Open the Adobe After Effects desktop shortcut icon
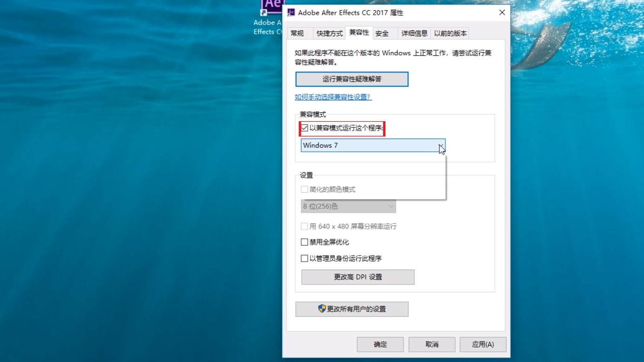 pyautogui.click(x=272, y=7)
